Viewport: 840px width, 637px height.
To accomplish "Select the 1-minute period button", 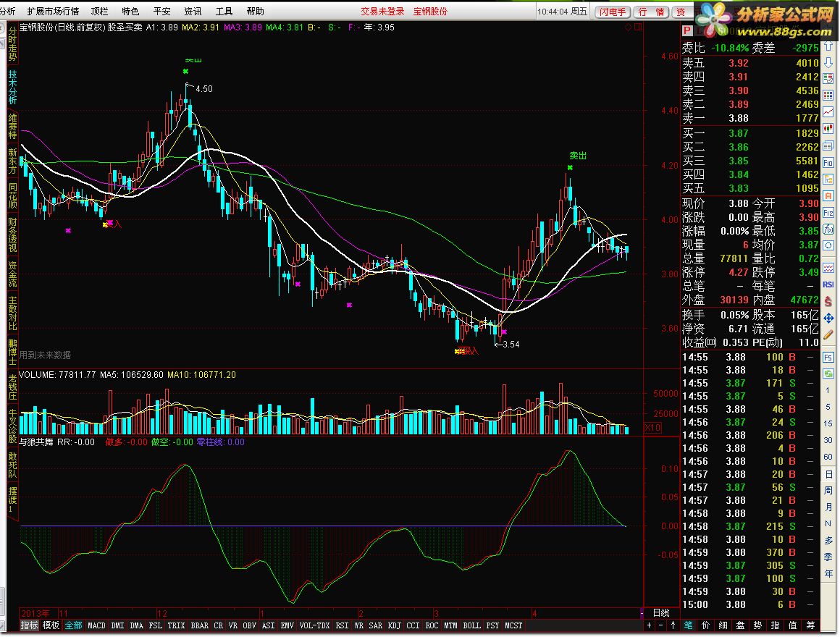I will coord(828,390).
